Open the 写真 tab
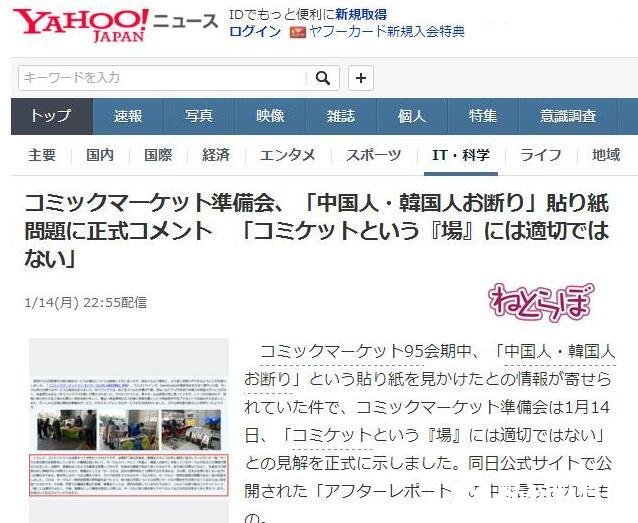The width and height of the screenshot is (638, 523). (x=199, y=116)
